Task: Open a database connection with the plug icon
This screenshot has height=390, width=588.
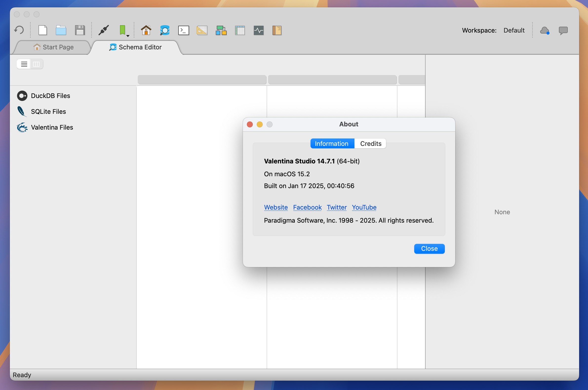Action: (x=103, y=30)
